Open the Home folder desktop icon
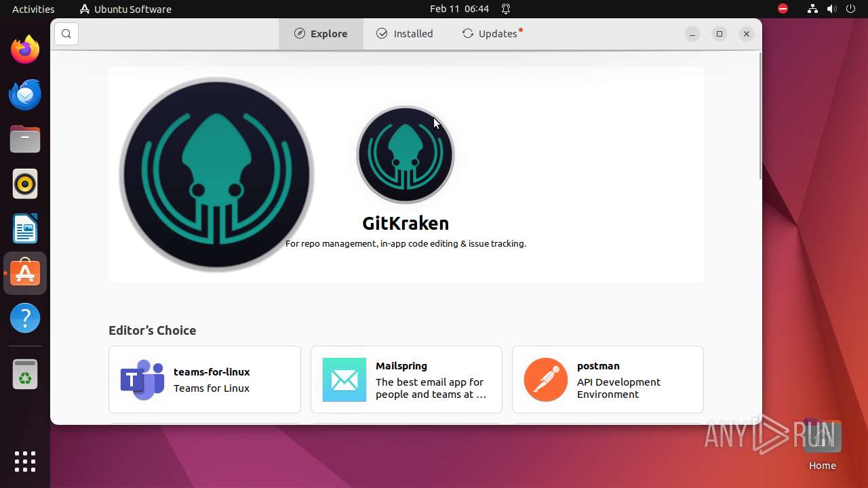The width and height of the screenshot is (868, 488). click(822, 445)
